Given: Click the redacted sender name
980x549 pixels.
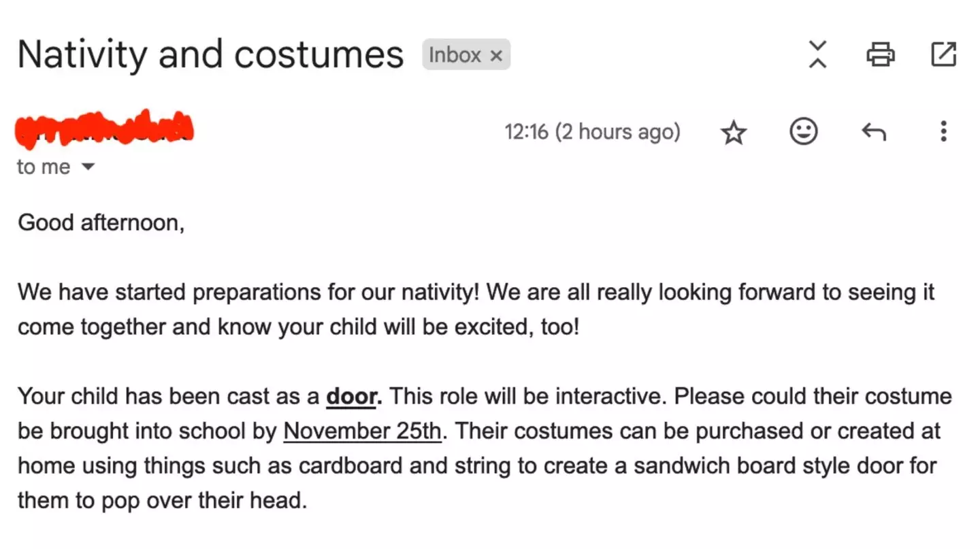Looking at the screenshot, I should 105,129.
